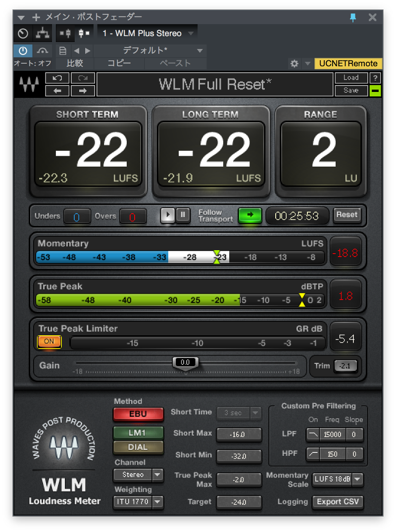Image resolution: width=396 pixels, height=532 pixels.
Task: Redo with the Waves redo arrow
Action: (x=83, y=78)
